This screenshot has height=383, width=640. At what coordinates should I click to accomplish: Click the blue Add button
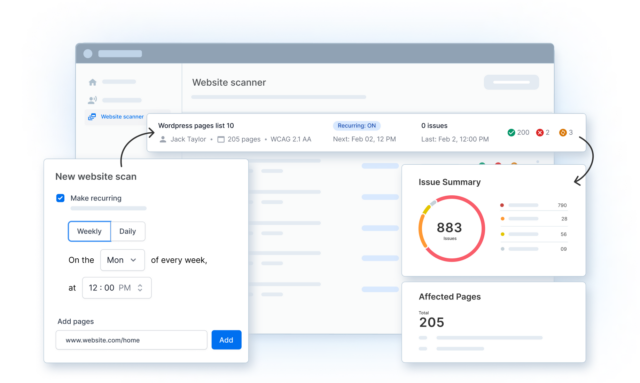(227, 340)
